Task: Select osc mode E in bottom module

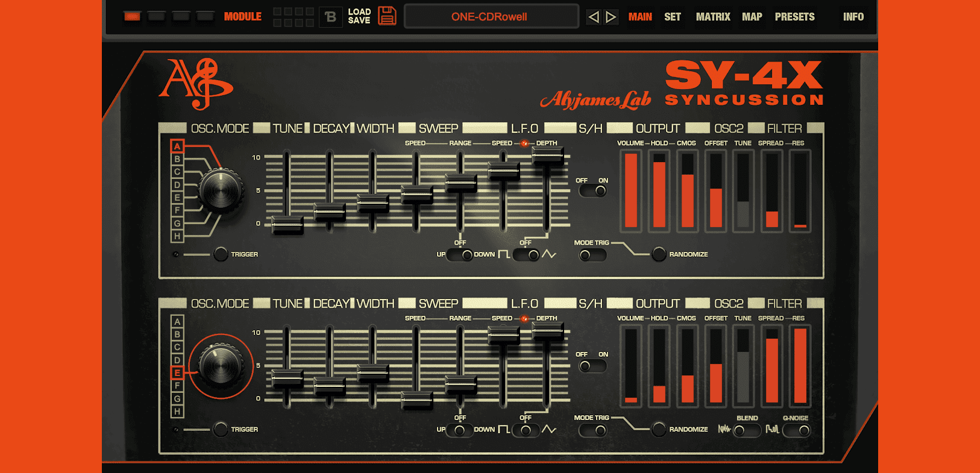Action: (177, 373)
